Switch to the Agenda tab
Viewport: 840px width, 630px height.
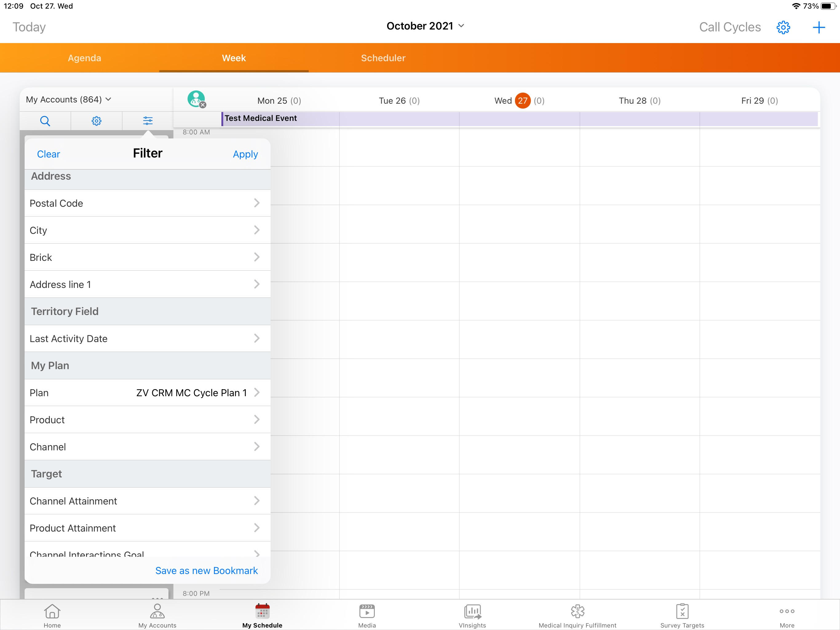coord(84,58)
